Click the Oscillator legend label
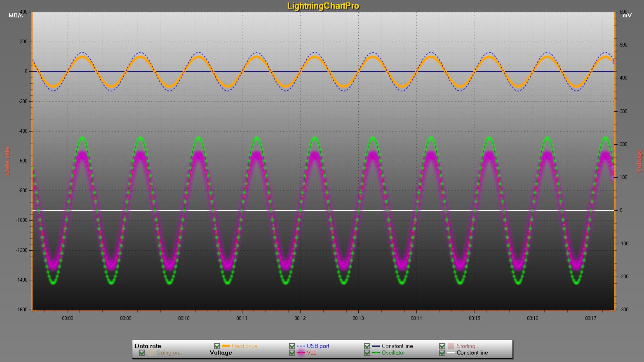This screenshot has width=644, height=362. click(x=393, y=353)
